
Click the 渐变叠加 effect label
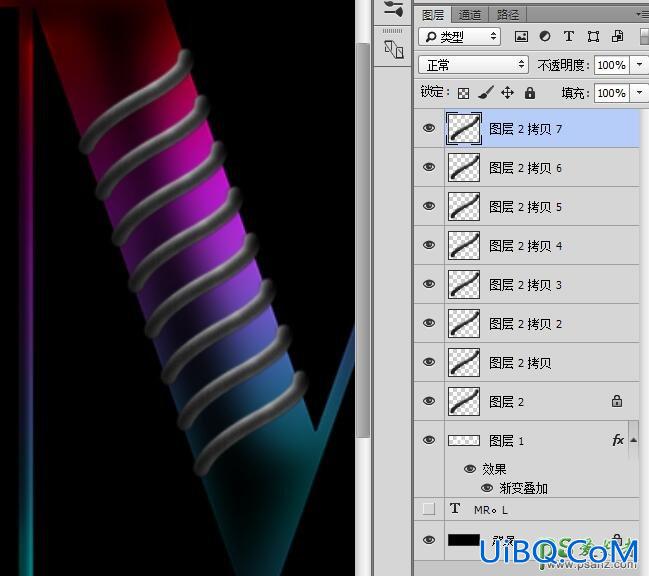(x=523, y=488)
